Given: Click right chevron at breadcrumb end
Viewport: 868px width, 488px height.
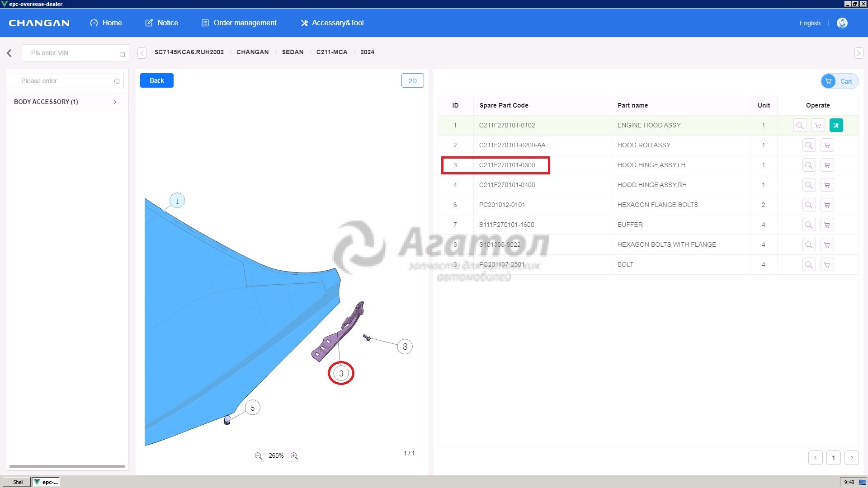Looking at the screenshot, I should tap(859, 53).
